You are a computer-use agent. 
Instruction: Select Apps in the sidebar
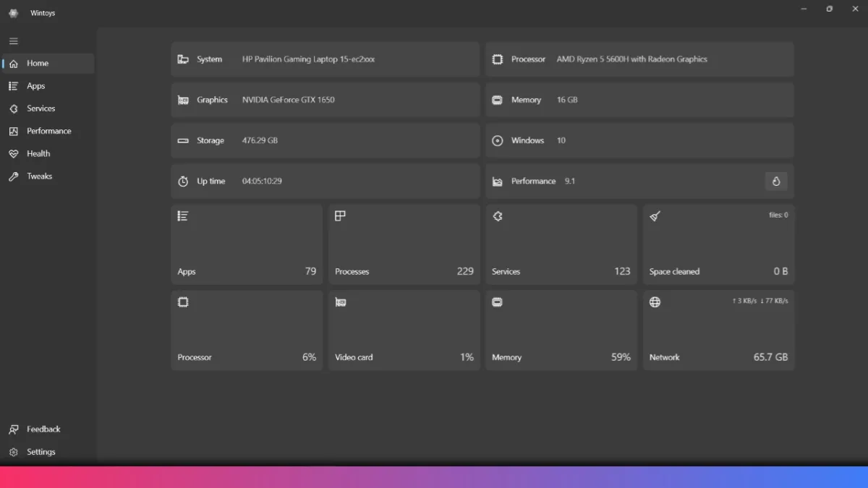pyautogui.click(x=34, y=85)
